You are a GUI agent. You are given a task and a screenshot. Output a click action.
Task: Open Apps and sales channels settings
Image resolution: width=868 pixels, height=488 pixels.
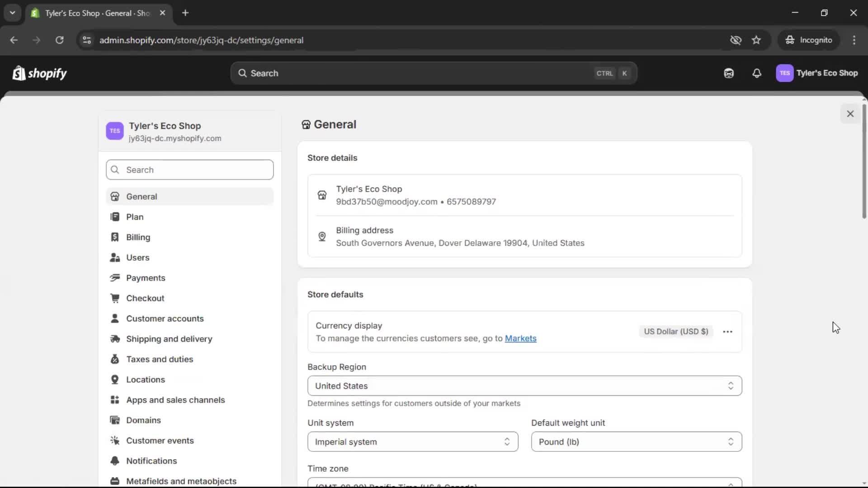click(176, 400)
